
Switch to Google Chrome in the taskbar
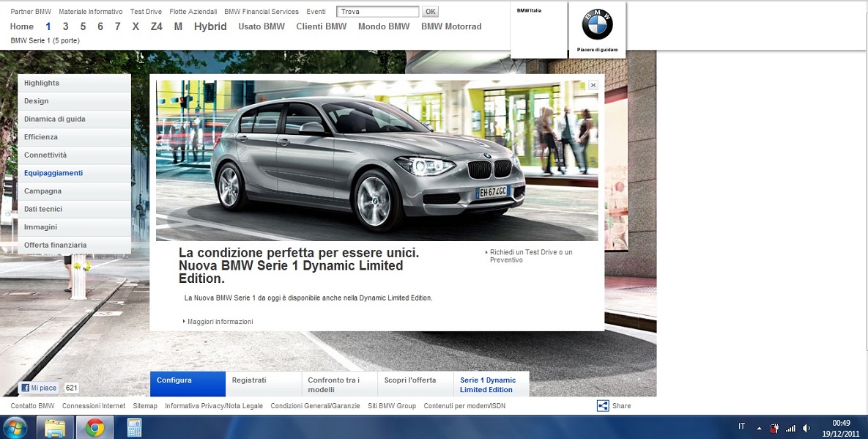click(94, 427)
